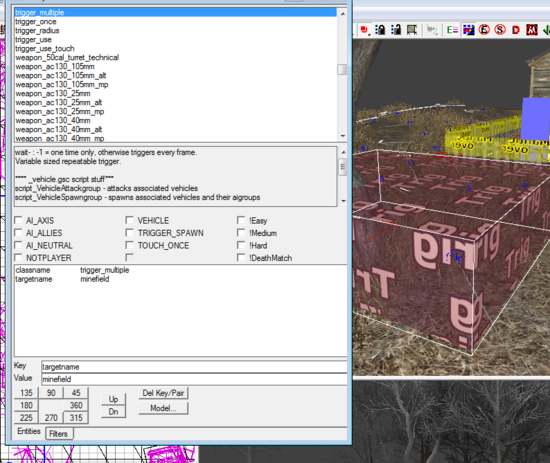Enable the VEHICLE checkbox
Viewport: 550px width, 463px height.
click(129, 220)
